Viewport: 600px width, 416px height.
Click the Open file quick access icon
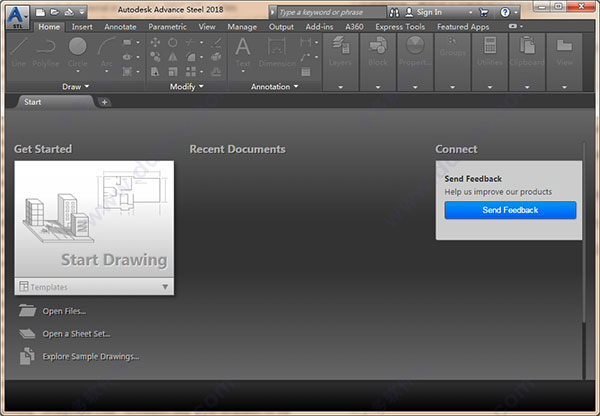(x=55, y=12)
